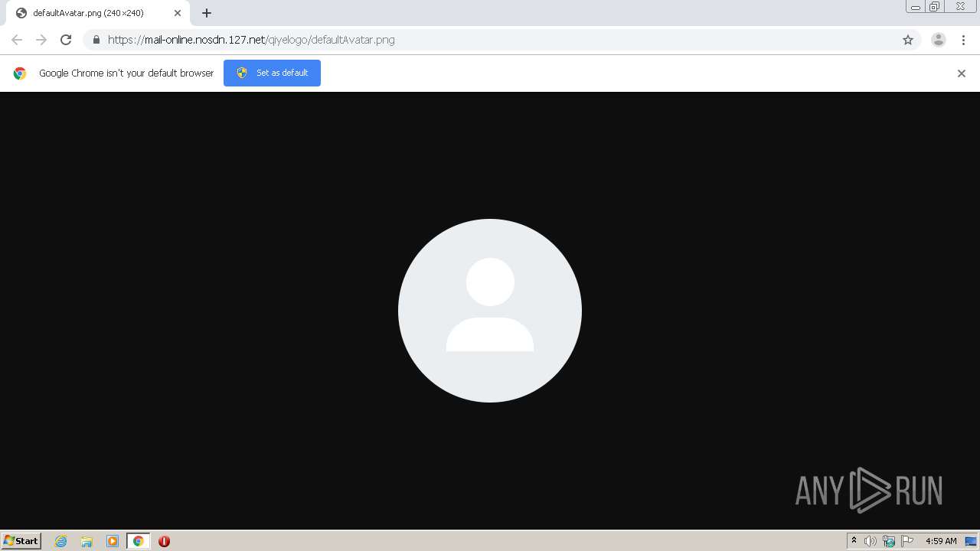980x551 pixels.
Task: Click the 4:59 AM clock
Action: (941, 541)
